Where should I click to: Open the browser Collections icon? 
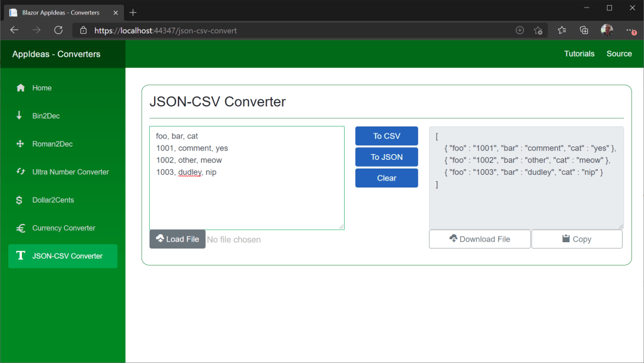pyautogui.click(x=584, y=30)
